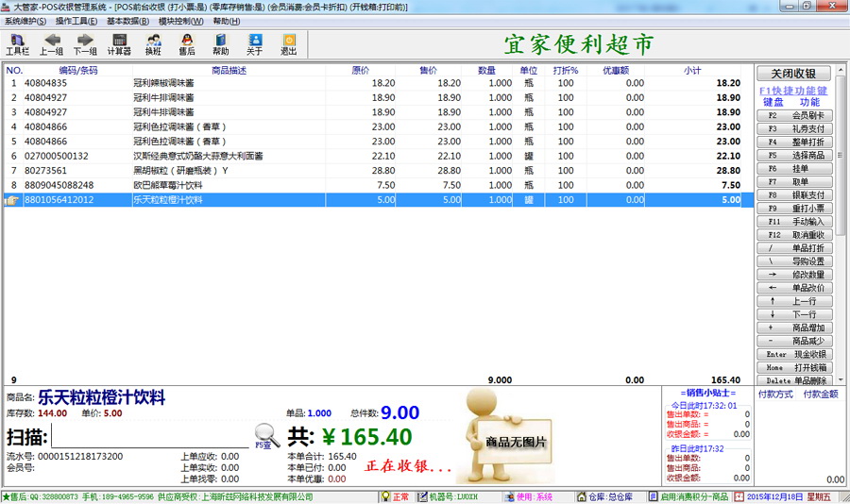
Task: Click F6 挂单 button
Action: click(x=794, y=169)
